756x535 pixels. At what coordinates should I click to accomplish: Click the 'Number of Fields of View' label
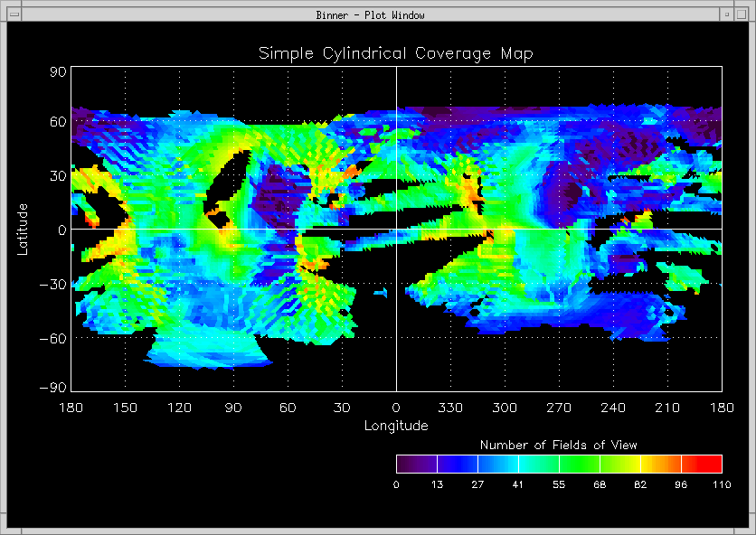pyautogui.click(x=558, y=445)
